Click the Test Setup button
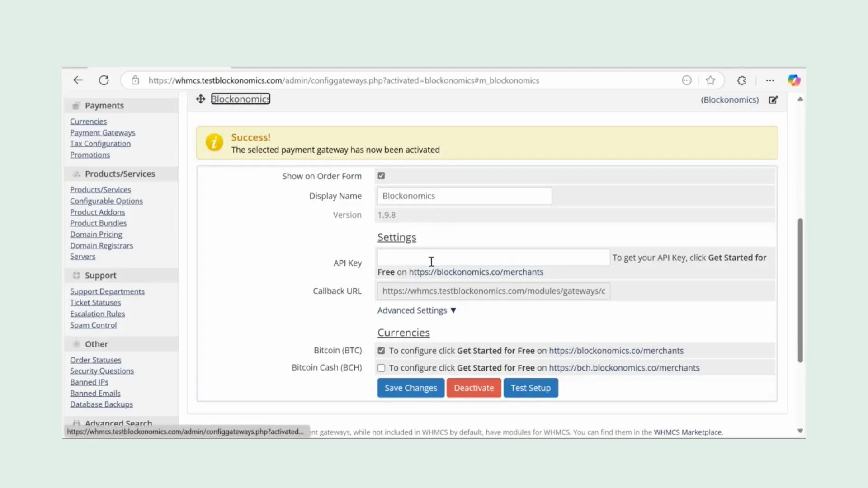Image resolution: width=868 pixels, height=488 pixels. tap(531, 388)
